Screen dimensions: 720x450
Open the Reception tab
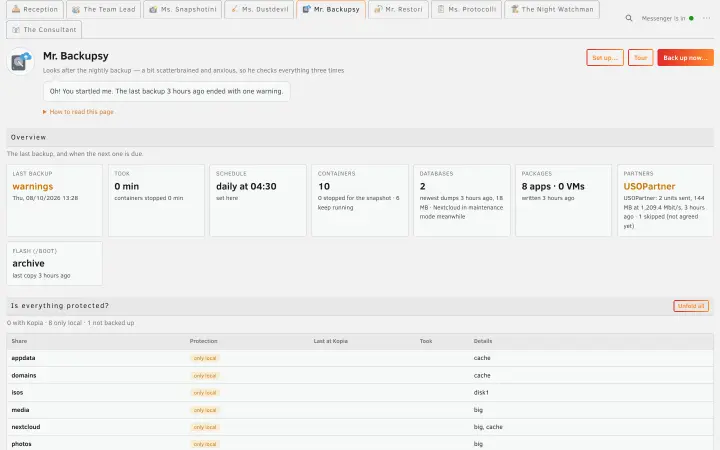35,9
